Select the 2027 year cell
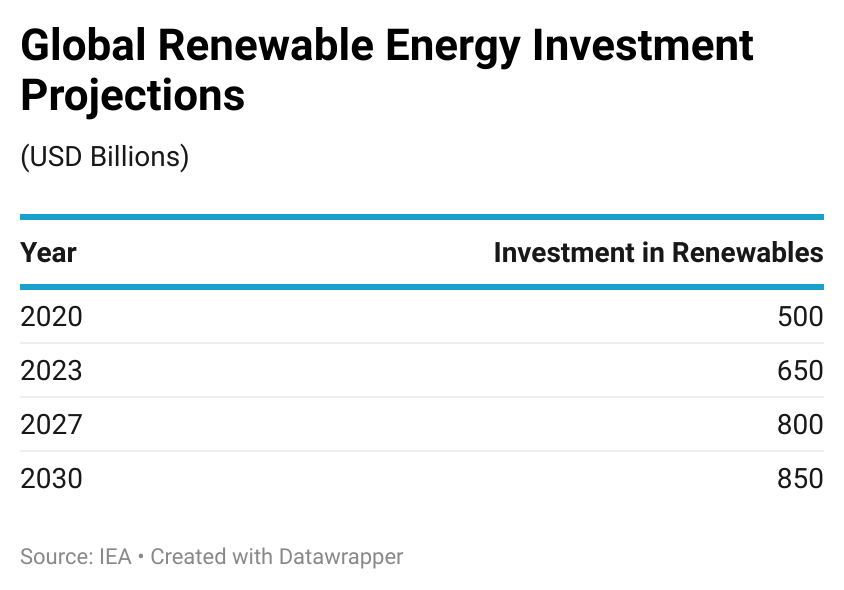Screen dimensions: 844x590 point(51,425)
